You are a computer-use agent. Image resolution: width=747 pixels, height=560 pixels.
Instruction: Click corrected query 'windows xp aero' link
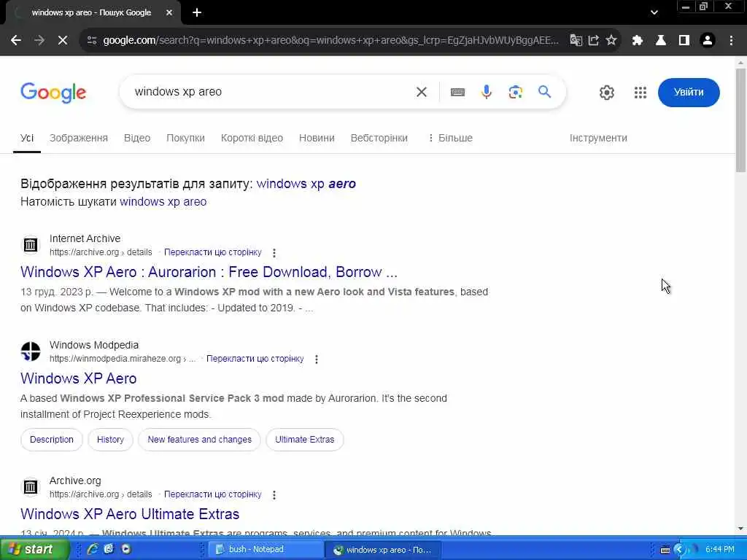click(x=306, y=184)
